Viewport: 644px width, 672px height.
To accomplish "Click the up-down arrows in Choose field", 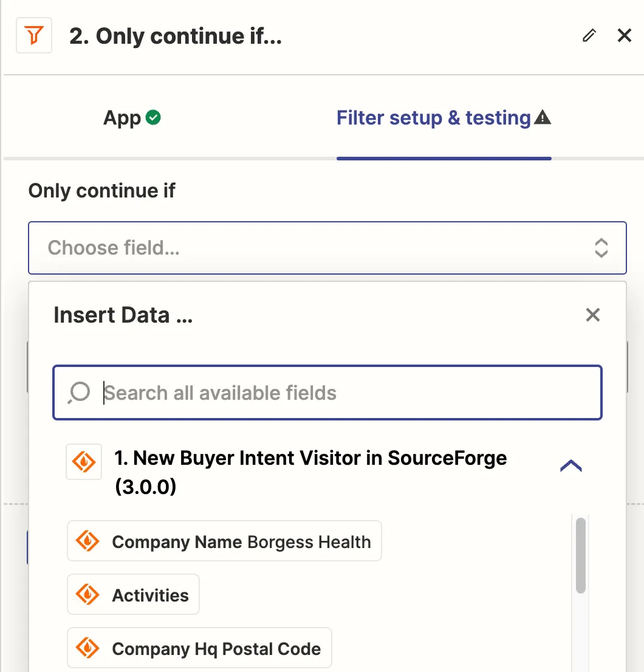I will [601, 248].
